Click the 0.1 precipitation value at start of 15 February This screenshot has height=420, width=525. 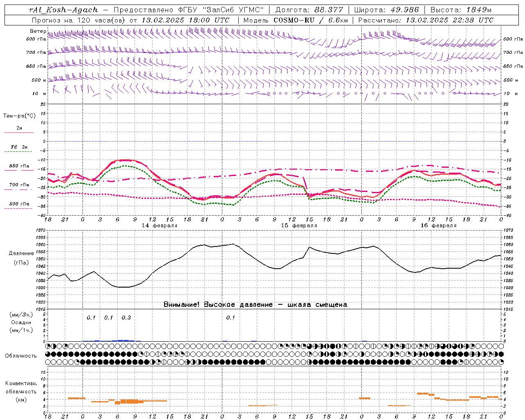[x=231, y=317]
